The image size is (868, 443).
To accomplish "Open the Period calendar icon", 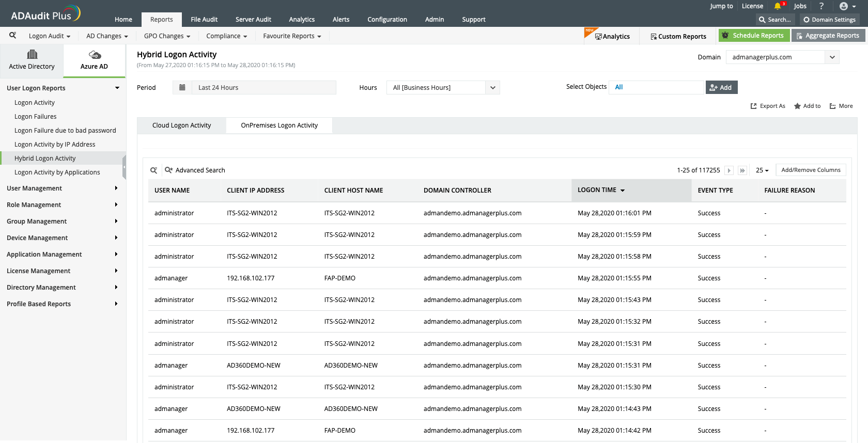I will (182, 88).
